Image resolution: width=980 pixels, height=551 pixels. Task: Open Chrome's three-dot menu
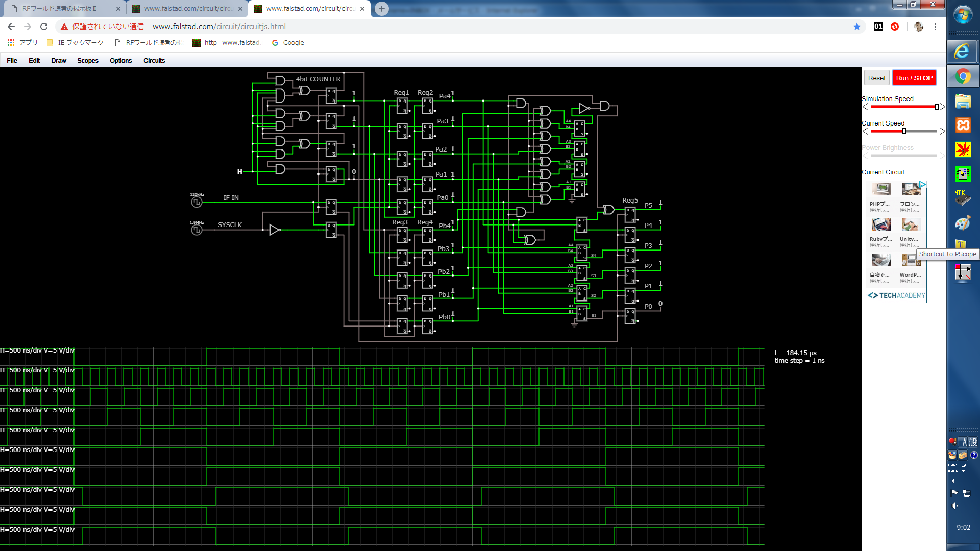935,27
